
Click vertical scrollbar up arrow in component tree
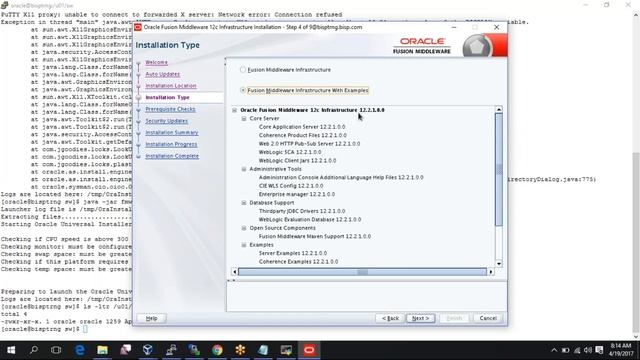click(x=498, y=109)
